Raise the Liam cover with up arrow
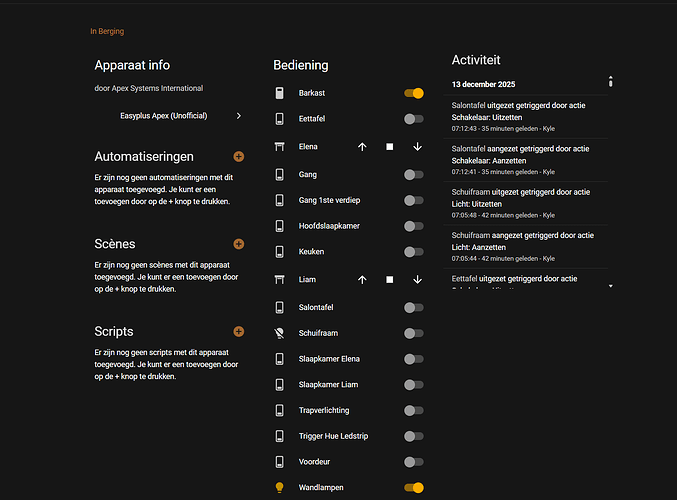The image size is (677, 500). 362,280
